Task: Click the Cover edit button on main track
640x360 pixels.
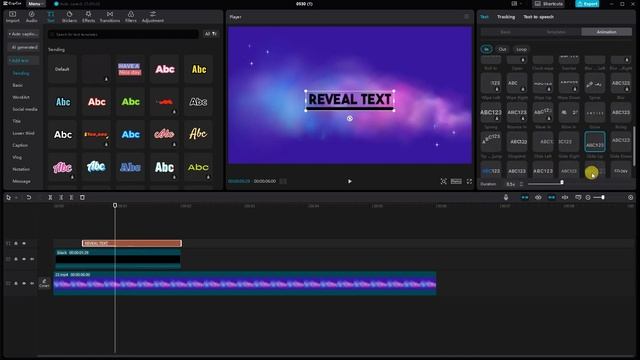Action: (44, 283)
